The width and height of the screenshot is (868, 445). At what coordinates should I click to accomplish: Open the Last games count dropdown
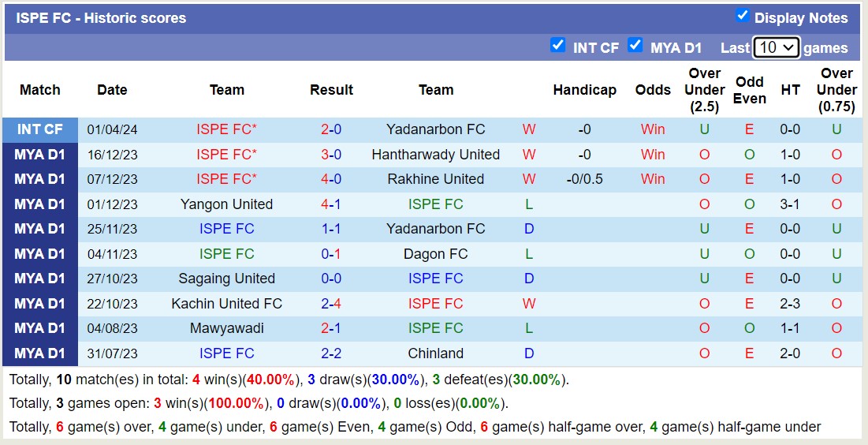[776, 47]
